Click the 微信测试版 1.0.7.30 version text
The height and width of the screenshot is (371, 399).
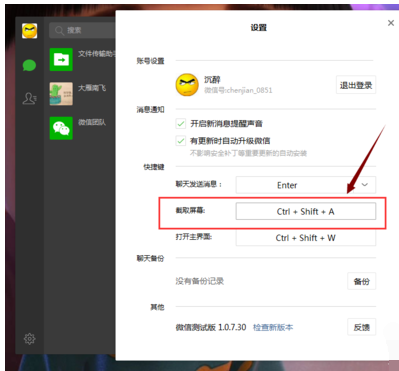[211, 327]
